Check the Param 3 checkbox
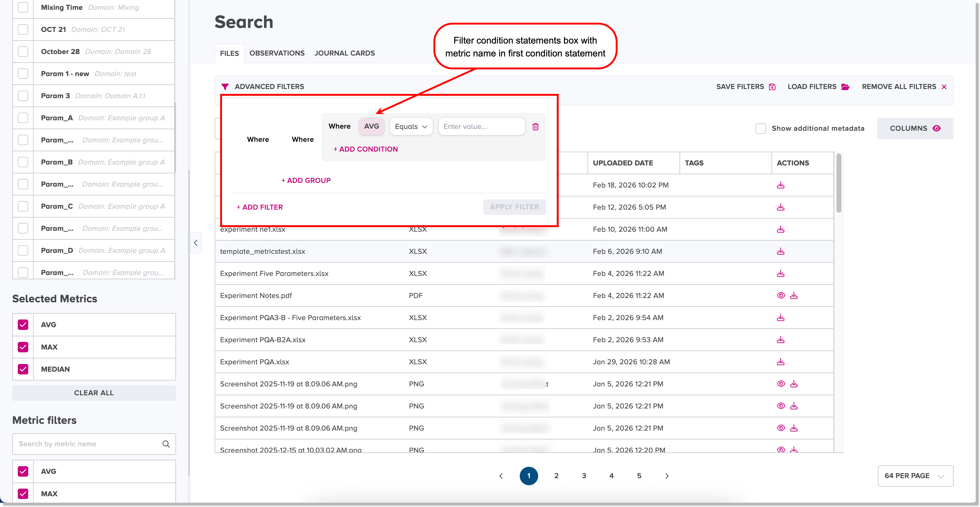The width and height of the screenshot is (980, 507). pos(23,95)
